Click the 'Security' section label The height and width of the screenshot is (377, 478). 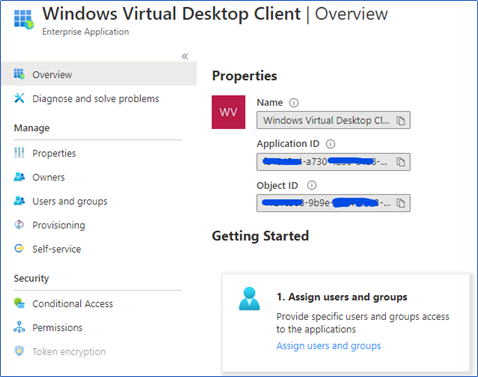pyautogui.click(x=31, y=278)
